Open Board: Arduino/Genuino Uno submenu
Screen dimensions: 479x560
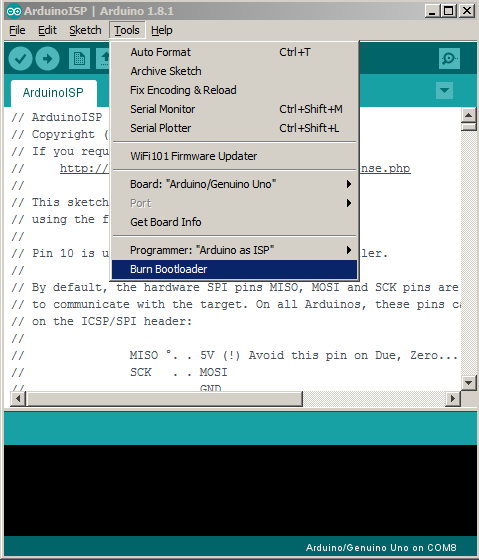[x=234, y=184]
